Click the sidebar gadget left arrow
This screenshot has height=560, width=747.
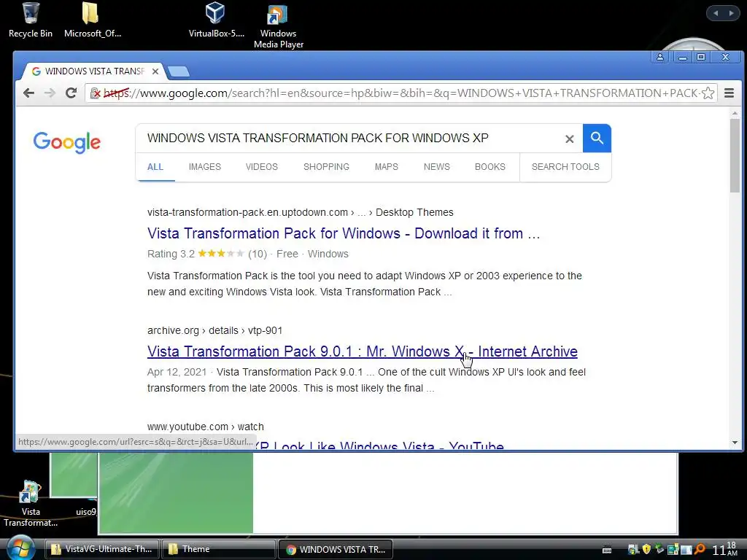716,13
